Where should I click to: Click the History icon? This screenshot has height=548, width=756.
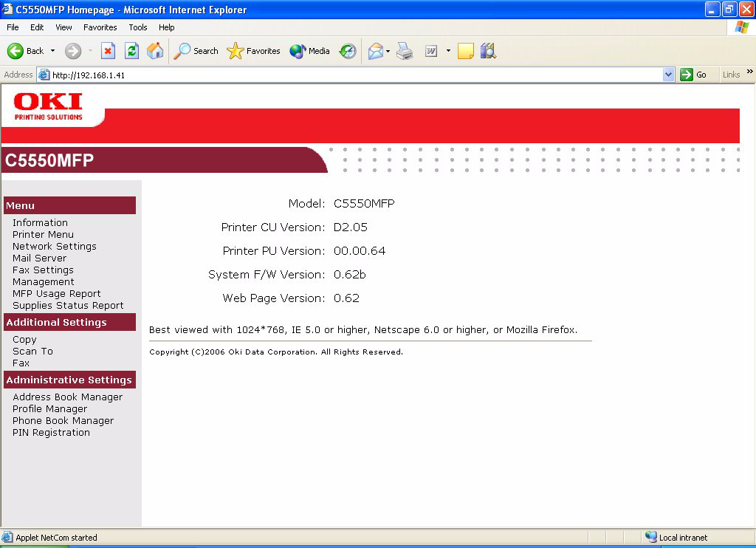pos(348,51)
